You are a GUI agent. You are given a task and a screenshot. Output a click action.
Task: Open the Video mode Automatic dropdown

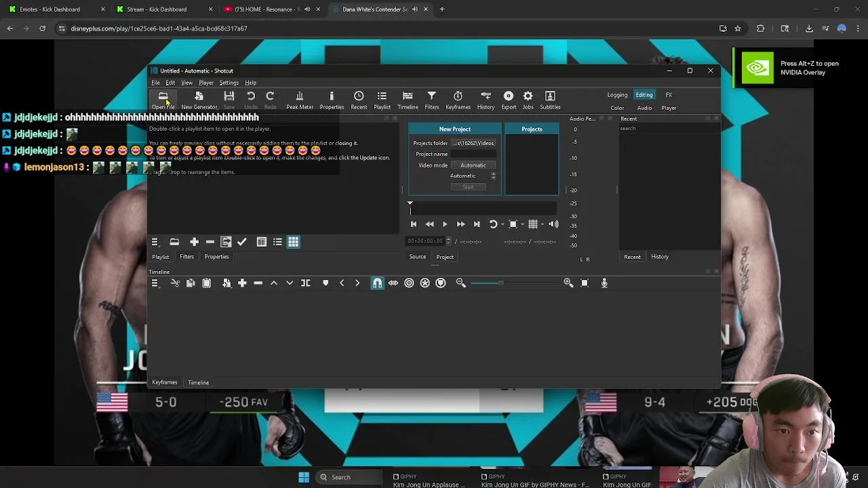pos(473,165)
